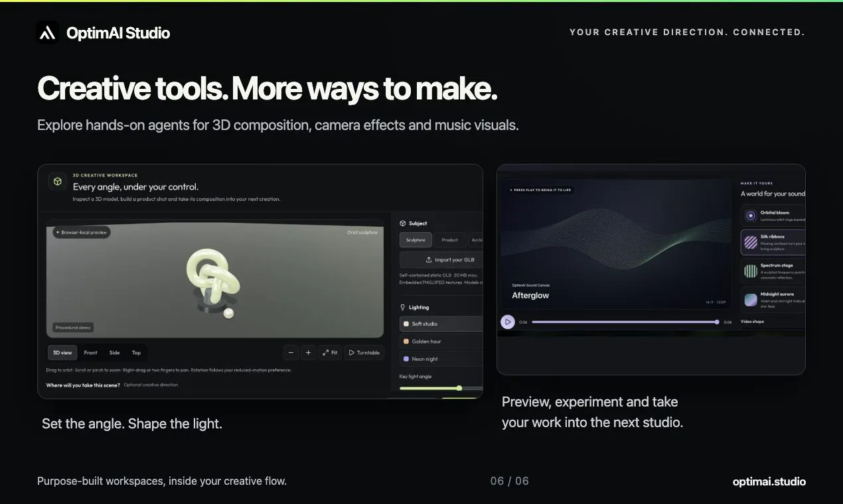Click the Midnight aurora gradient icon
The height and width of the screenshot is (504, 843).
[x=751, y=300]
